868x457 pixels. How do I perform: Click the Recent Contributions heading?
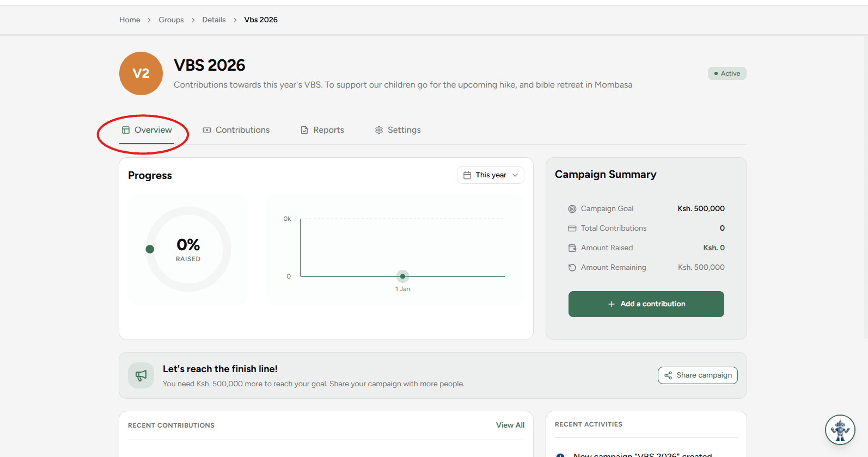(171, 425)
